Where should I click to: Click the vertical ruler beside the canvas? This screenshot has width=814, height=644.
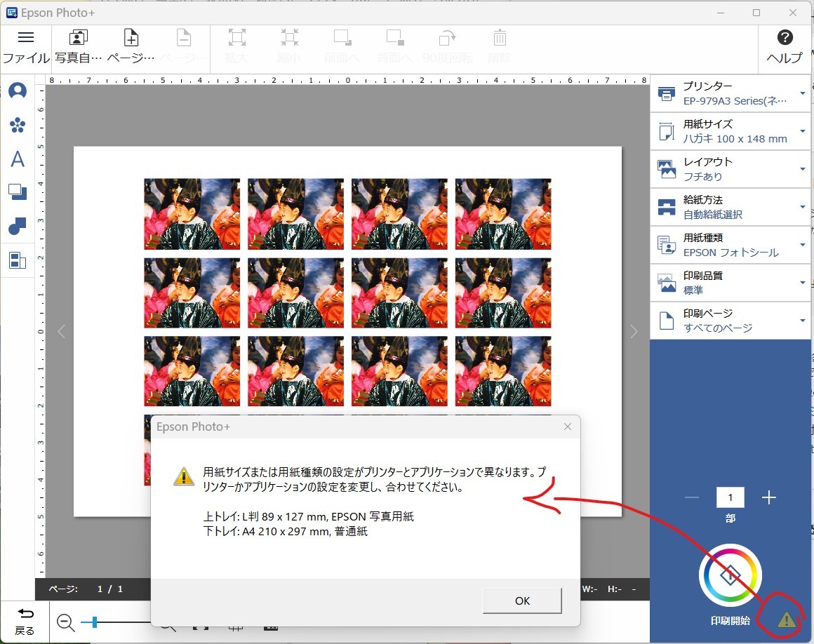(x=41, y=331)
